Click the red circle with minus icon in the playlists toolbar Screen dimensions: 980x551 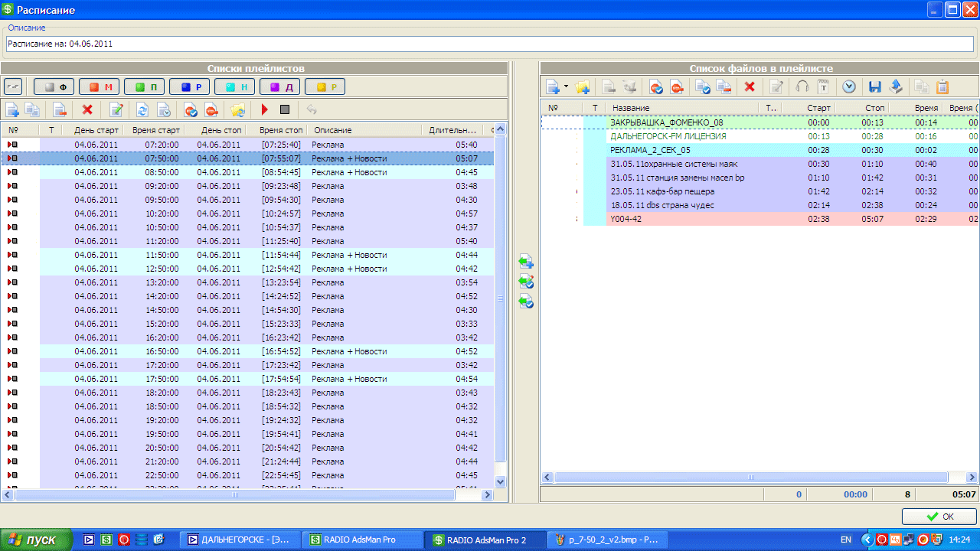[x=211, y=109]
